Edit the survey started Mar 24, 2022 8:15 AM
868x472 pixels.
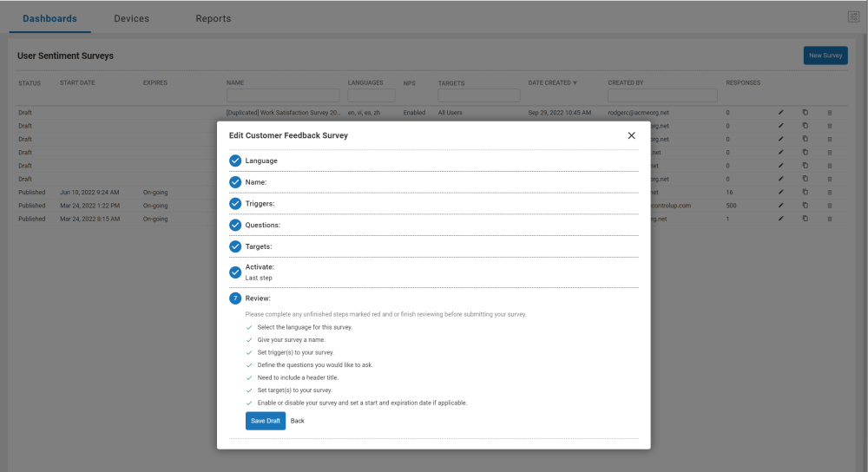pos(781,219)
